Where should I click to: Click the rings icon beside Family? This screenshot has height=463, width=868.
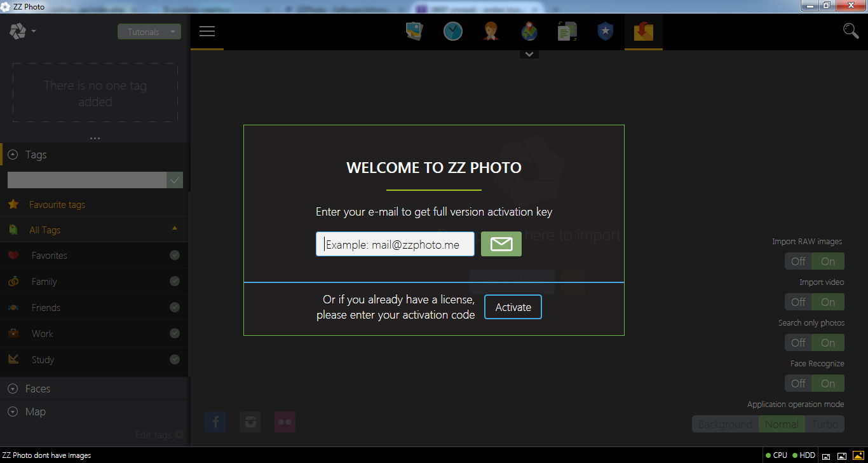click(x=13, y=281)
